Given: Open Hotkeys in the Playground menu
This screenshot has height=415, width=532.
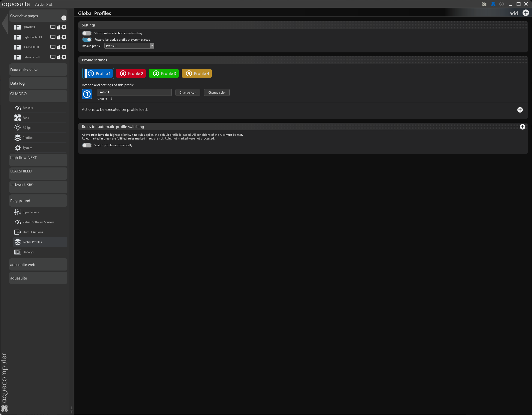Looking at the screenshot, I should point(28,252).
